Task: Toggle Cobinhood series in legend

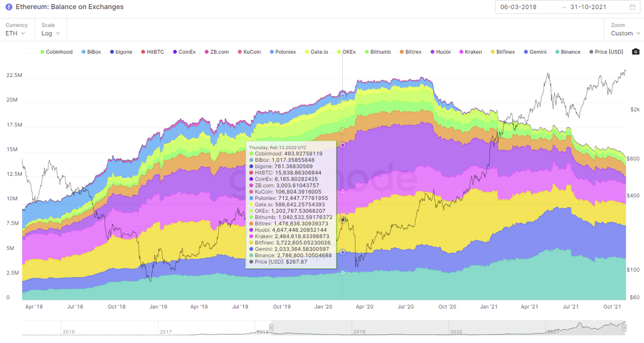Action: 56,52
